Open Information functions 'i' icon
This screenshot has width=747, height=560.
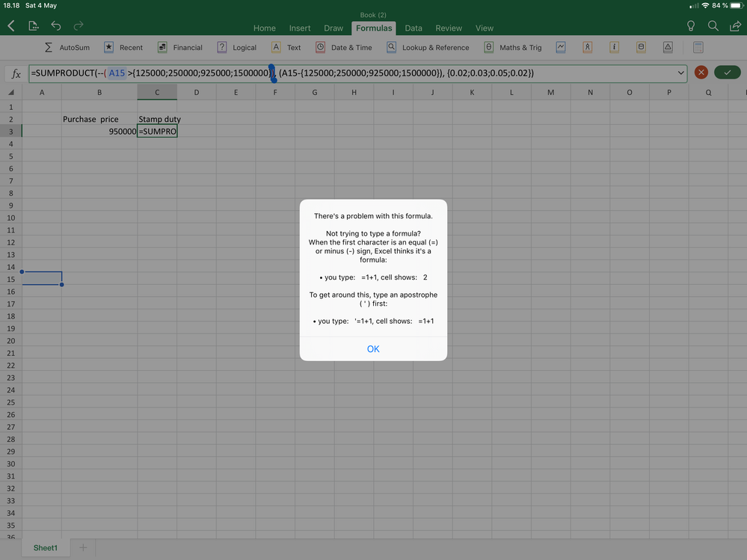click(614, 47)
